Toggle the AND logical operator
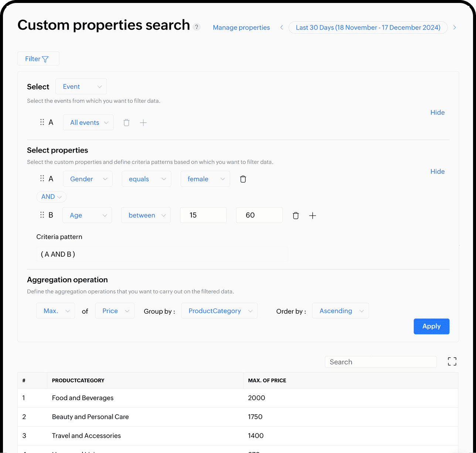Screen dimensions: 476x453 pyautogui.click(x=51, y=197)
